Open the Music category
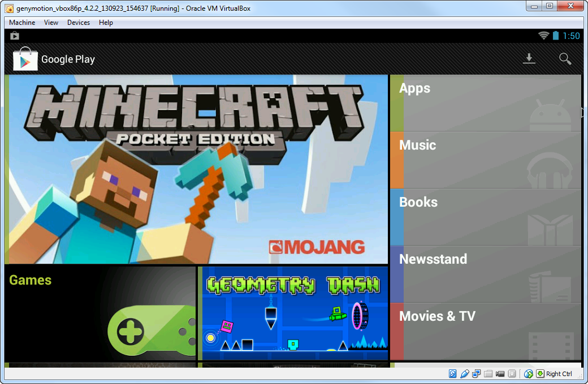The height and width of the screenshot is (384, 588). pos(486,160)
